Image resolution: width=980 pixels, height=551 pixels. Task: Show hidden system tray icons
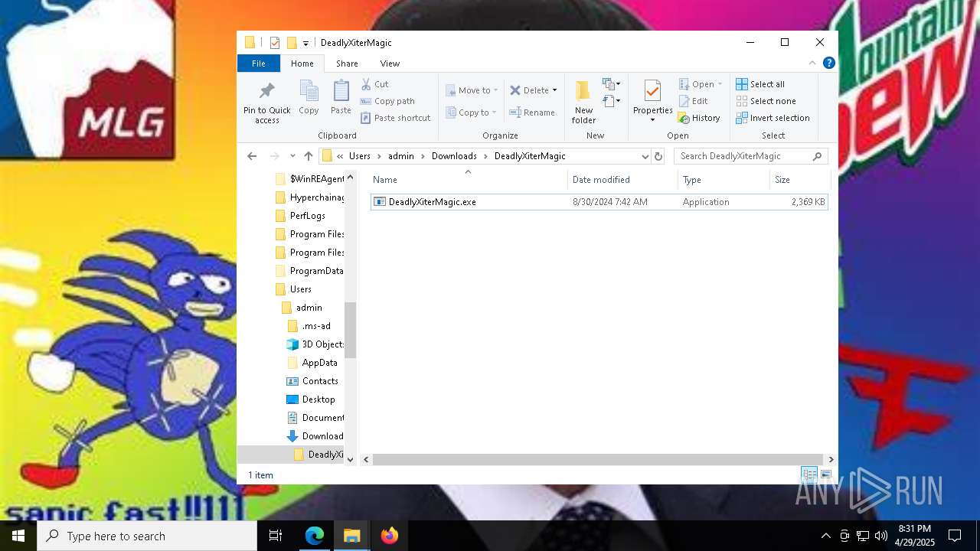tap(825, 536)
